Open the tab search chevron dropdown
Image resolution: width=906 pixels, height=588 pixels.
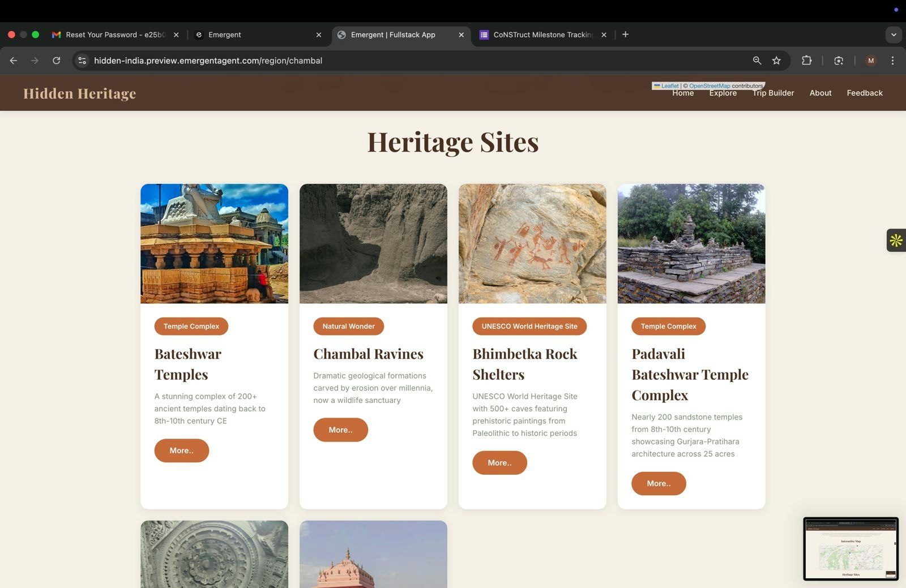pos(894,35)
